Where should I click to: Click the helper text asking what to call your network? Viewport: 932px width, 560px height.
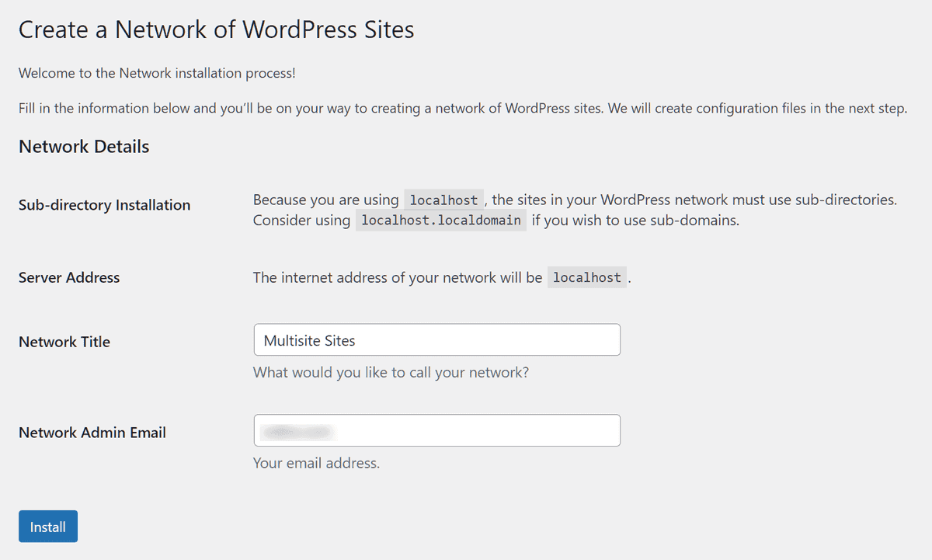tap(390, 373)
